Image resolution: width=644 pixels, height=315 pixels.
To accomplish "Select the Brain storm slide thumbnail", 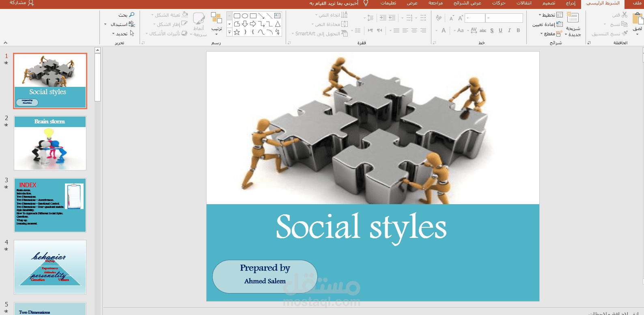I will pyautogui.click(x=50, y=143).
